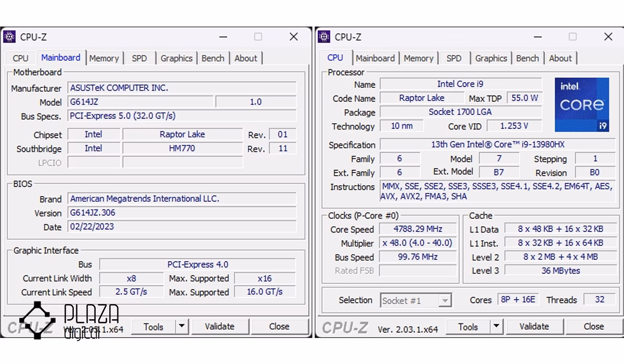Open Memory tab in right window

tap(419, 58)
